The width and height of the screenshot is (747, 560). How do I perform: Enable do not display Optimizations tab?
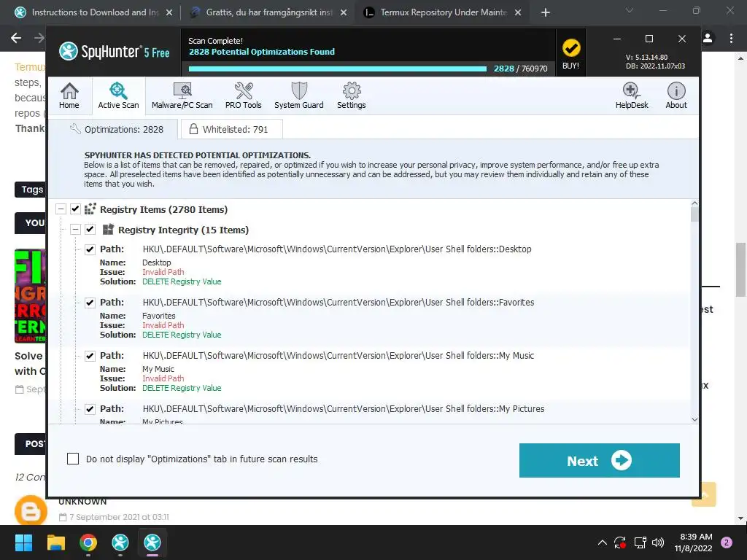click(x=73, y=459)
